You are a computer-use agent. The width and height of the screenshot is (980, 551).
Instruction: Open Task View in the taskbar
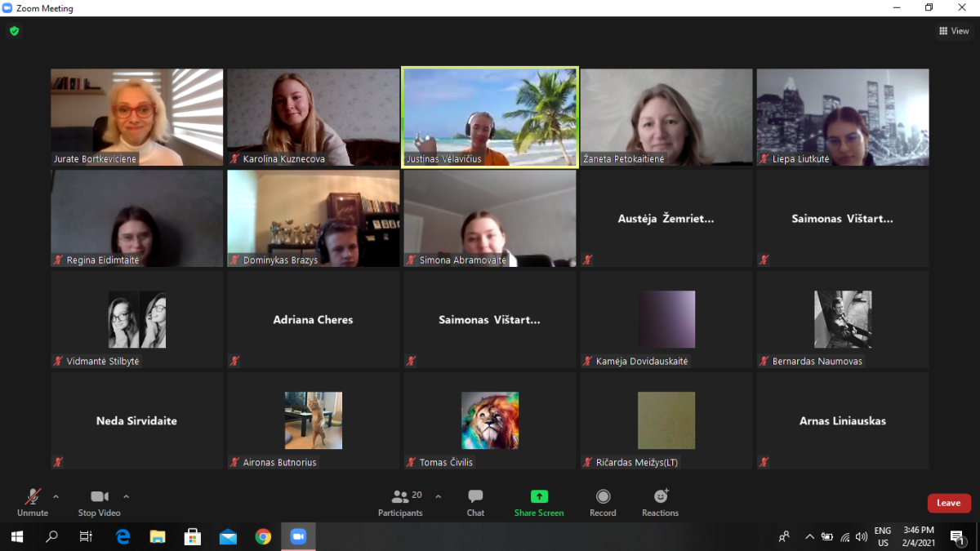87,536
